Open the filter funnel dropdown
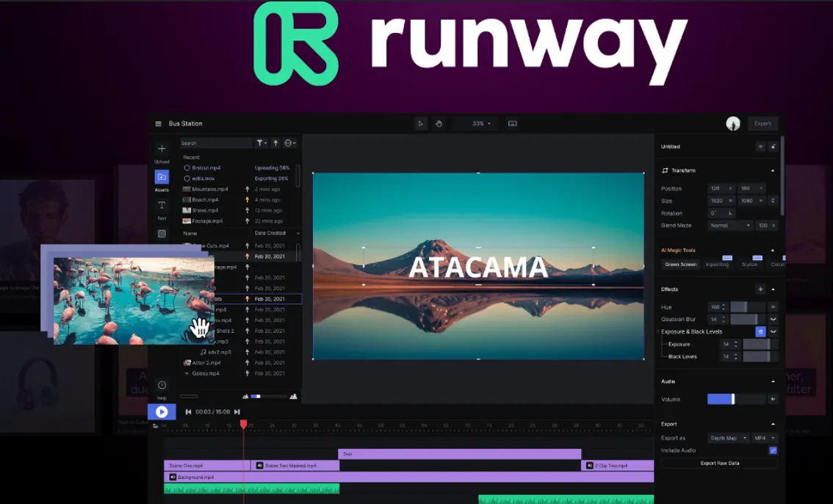 [262, 143]
